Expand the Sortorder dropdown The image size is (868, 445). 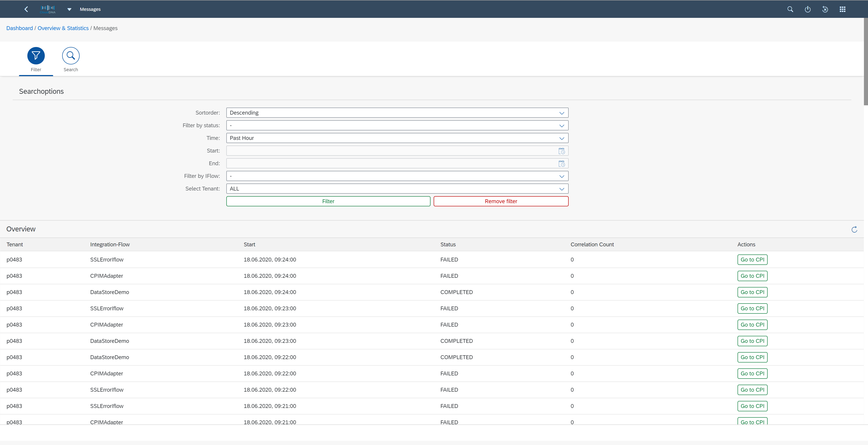561,113
